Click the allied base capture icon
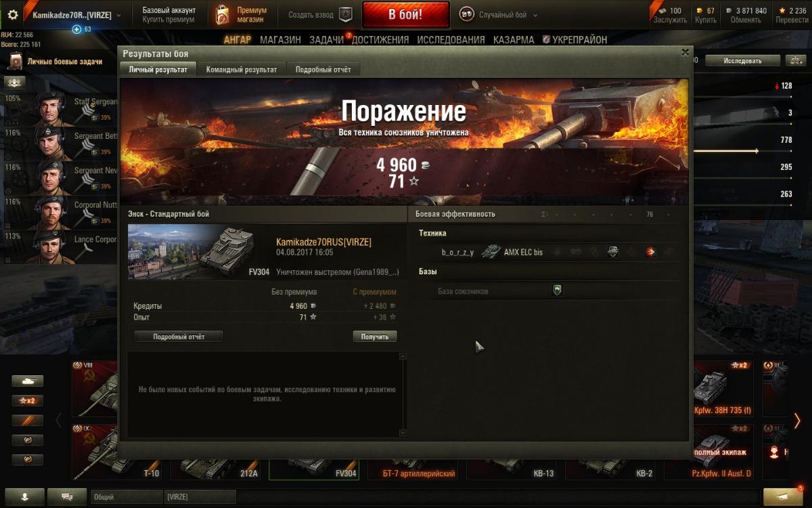This screenshot has height=508, width=812. point(557,291)
